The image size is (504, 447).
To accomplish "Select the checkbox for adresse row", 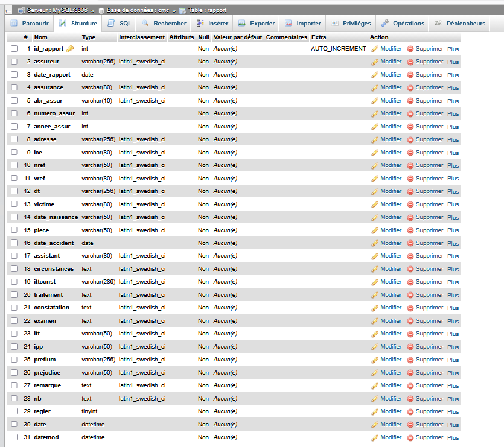I will pyautogui.click(x=14, y=139).
